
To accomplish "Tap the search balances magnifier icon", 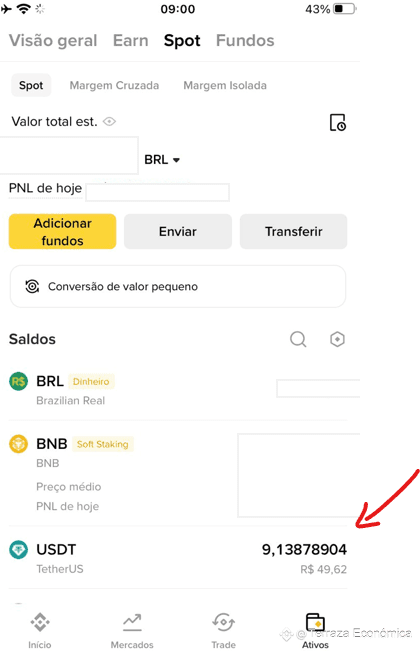I will click(298, 339).
